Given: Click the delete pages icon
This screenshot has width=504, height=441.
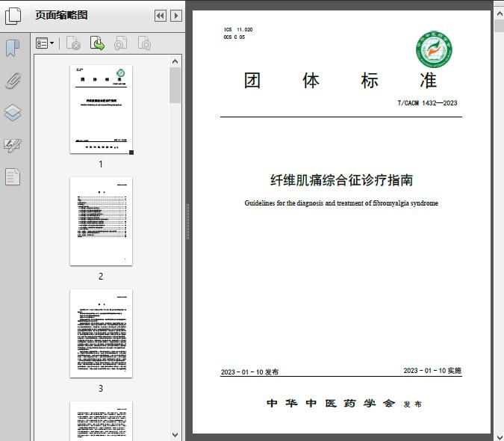Looking at the screenshot, I should (74, 43).
